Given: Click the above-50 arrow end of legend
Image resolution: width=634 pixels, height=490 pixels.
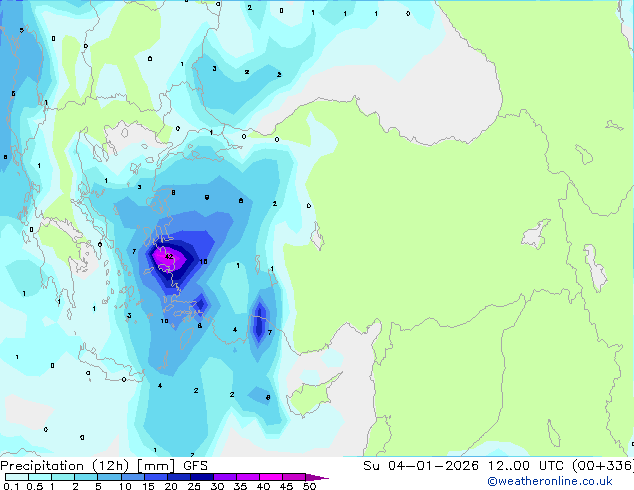Looking at the screenshot, I should (x=317, y=477).
